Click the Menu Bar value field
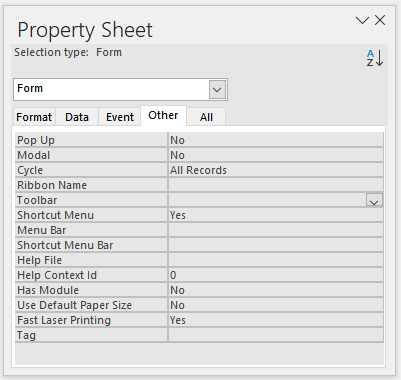 [x=276, y=230]
